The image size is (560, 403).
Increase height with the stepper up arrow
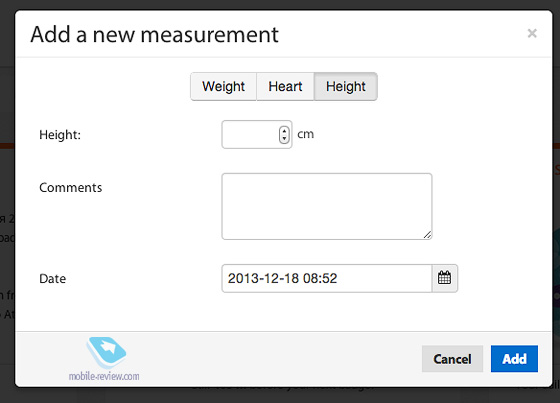click(x=284, y=131)
